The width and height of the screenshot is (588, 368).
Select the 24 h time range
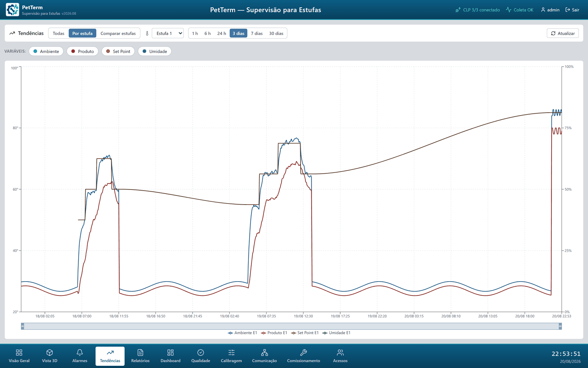(222, 33)
